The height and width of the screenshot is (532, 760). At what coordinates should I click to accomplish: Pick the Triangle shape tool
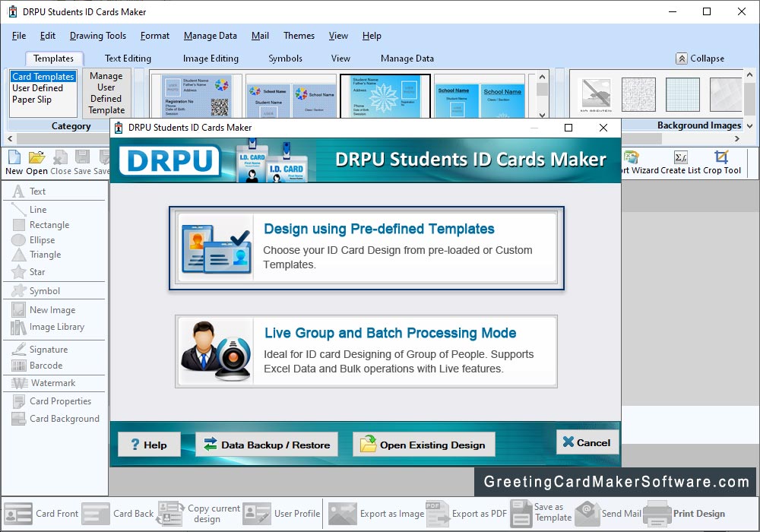point(36,255)
